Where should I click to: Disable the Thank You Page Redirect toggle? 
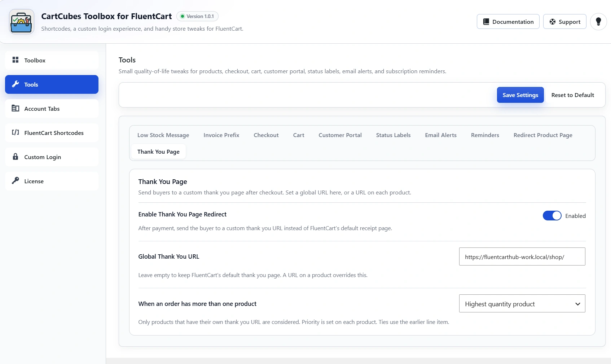click(x=552, y=216)
